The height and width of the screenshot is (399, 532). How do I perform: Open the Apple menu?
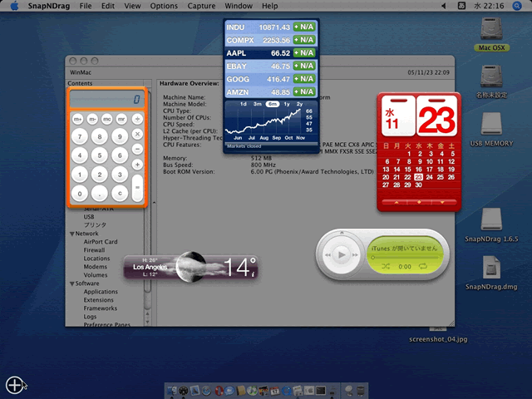[14, 6]
